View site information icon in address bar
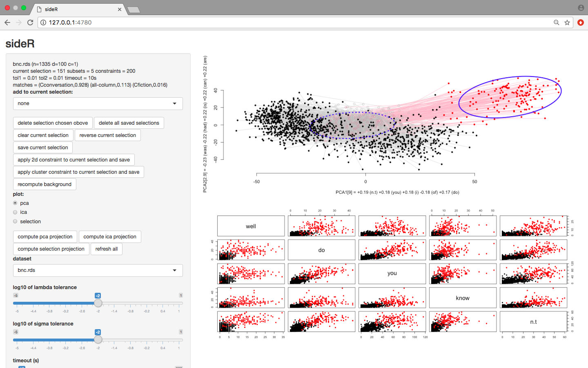Screen dimensions: 588x368 coord(43,22)
